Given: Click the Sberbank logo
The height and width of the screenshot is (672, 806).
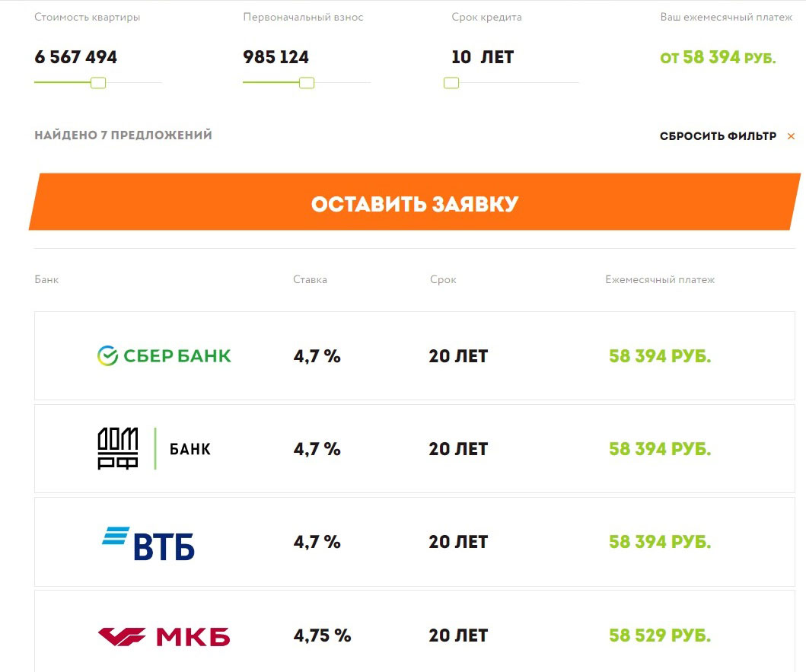Looking at the screenshot, I should click(x=164, y=356).
